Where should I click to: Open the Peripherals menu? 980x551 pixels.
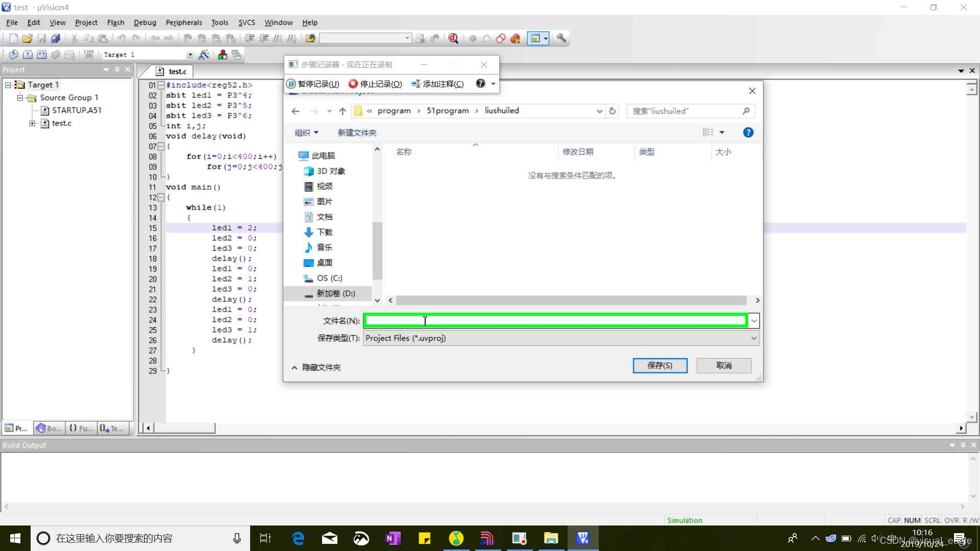184,22
